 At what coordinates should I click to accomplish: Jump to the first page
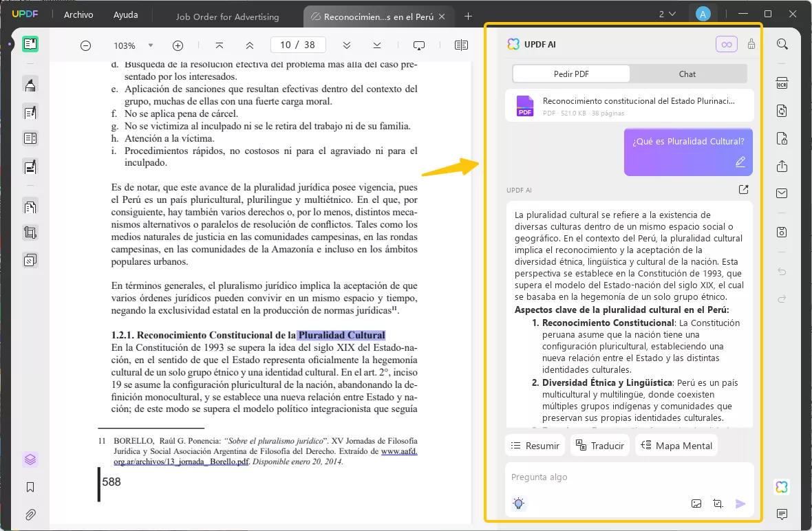(x=220, y=45)
